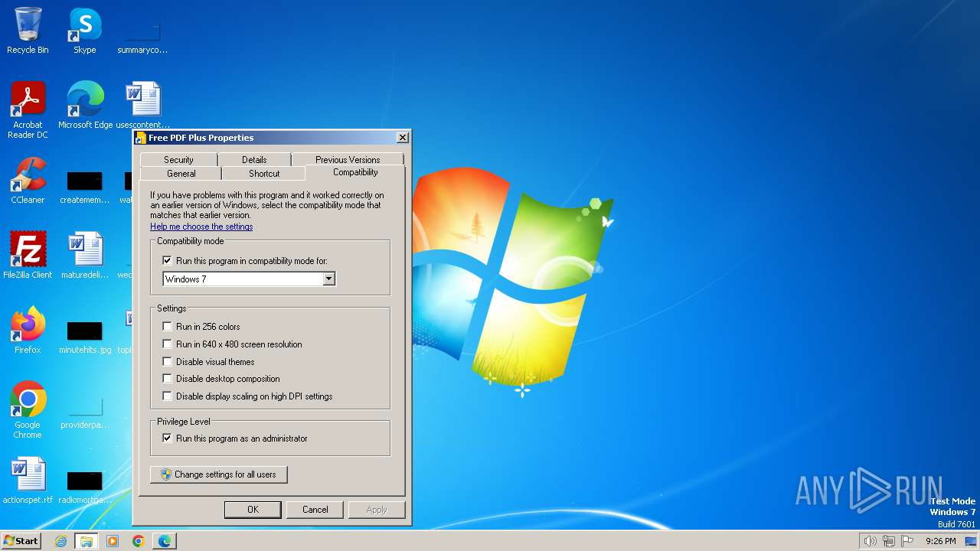This screenshot has width=980, height=551.
Task: Open the Chrome taskbar icon
Action: pos(139,541)
